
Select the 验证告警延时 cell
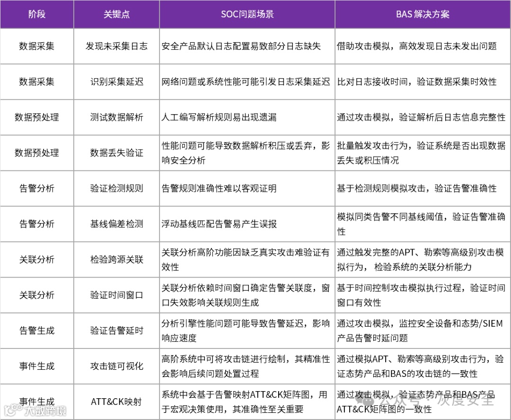click(x=117, y=331)
